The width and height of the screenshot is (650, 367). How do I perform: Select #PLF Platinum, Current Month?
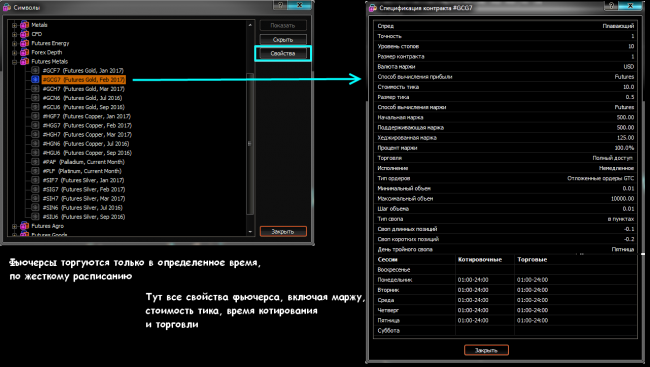click(x=82, y=171)
